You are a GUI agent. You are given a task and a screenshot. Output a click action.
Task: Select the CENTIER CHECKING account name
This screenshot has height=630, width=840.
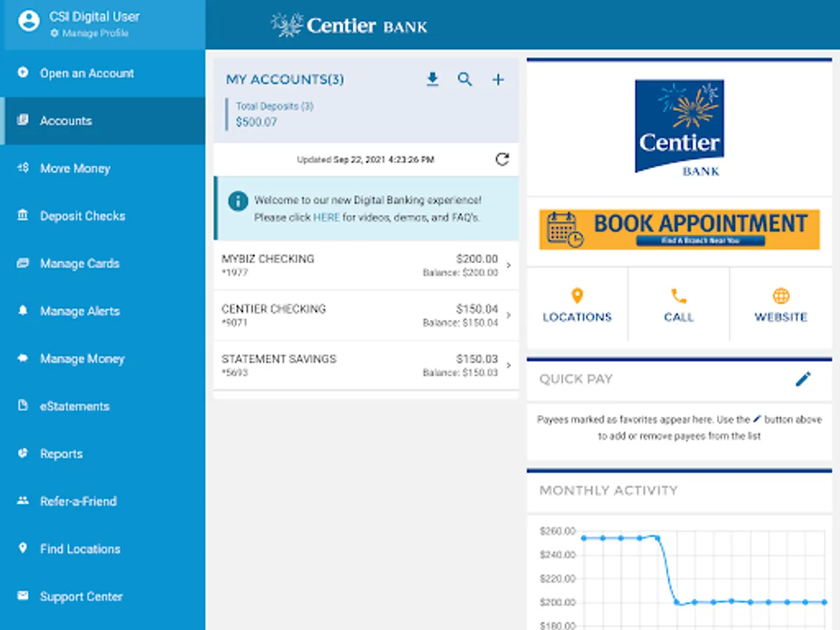274,309
